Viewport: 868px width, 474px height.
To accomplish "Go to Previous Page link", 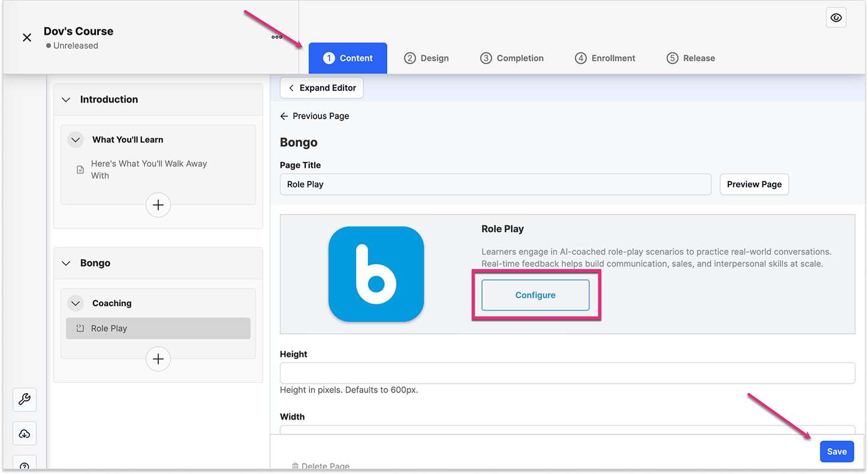I will pos(315,116).
